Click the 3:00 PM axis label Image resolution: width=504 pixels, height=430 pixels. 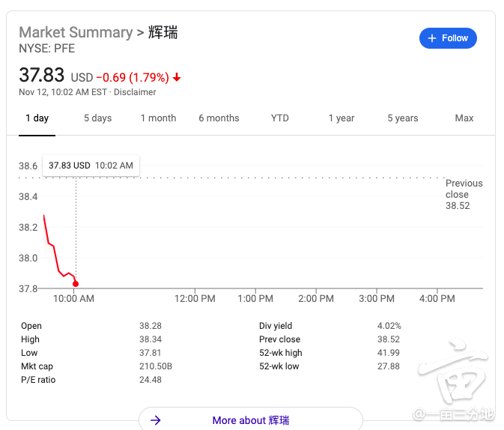(x=377, y=298)
